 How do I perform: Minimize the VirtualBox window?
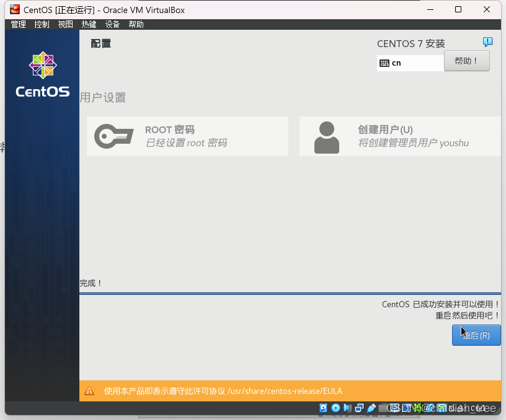[x=430, y=10]
